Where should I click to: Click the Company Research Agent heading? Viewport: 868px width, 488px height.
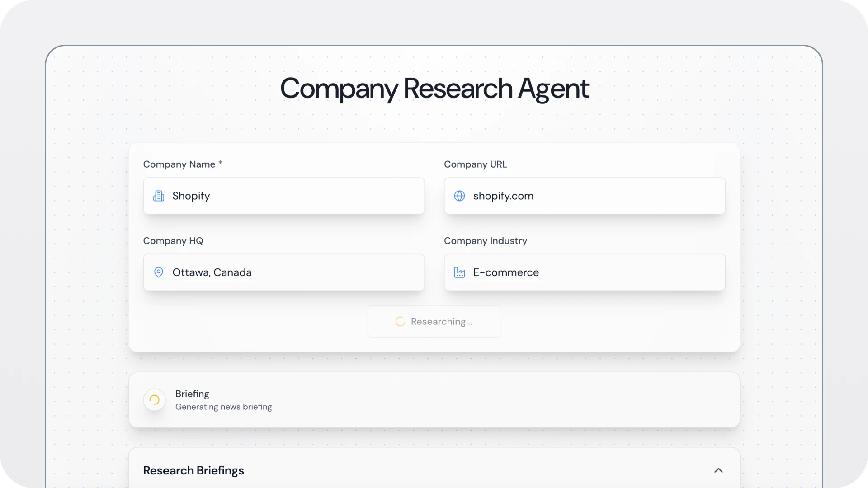(x=434, y=89)
